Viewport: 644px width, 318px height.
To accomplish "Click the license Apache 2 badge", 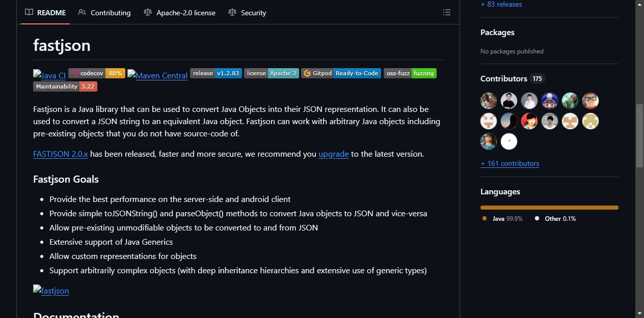I will pos(272,73).
